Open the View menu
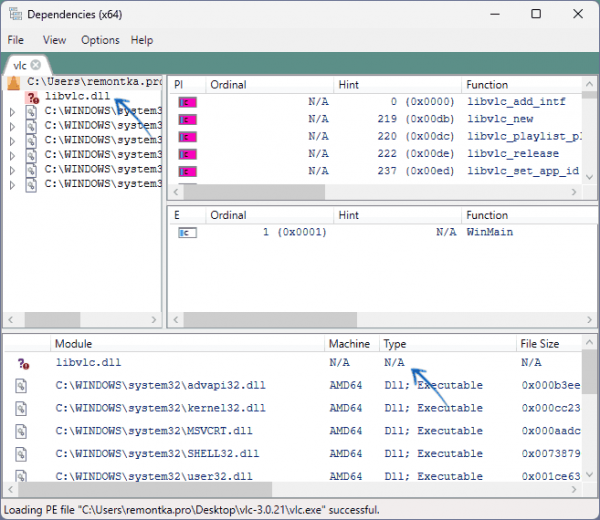Screen dimensions: 600x520 (54, 40)
